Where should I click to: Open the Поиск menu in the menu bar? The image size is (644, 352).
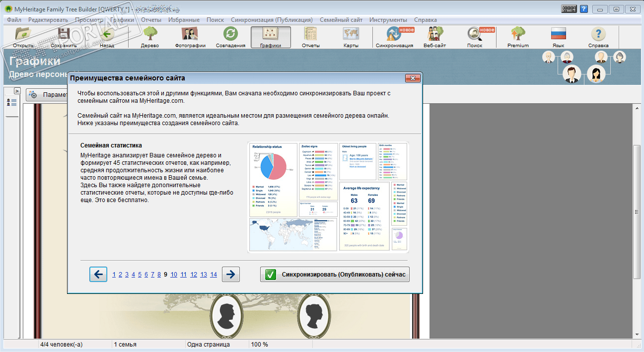(215, 20)
